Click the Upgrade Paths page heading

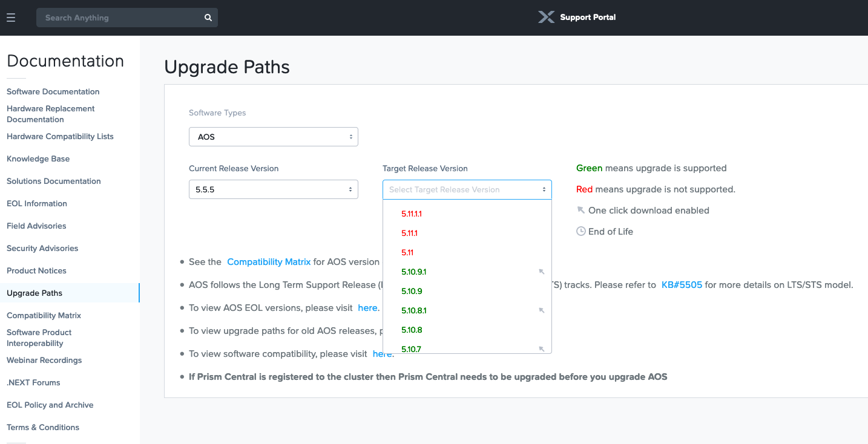pos(227,67)
